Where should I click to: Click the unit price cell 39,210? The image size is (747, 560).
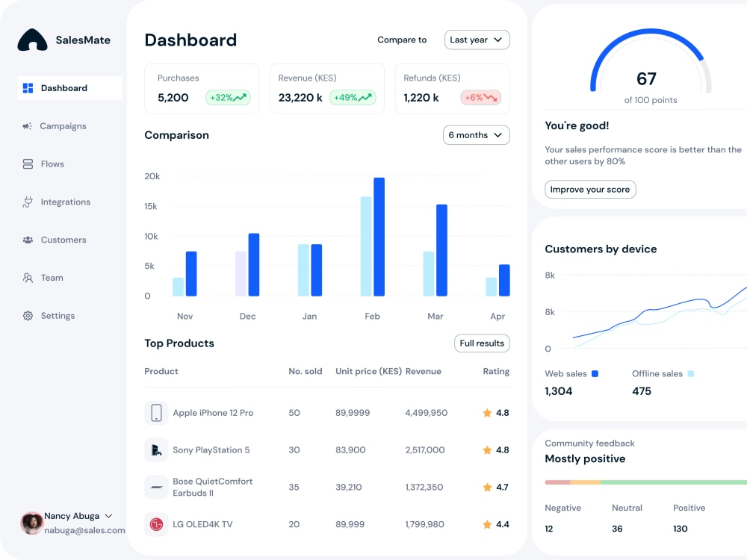(x=349, y=487)
